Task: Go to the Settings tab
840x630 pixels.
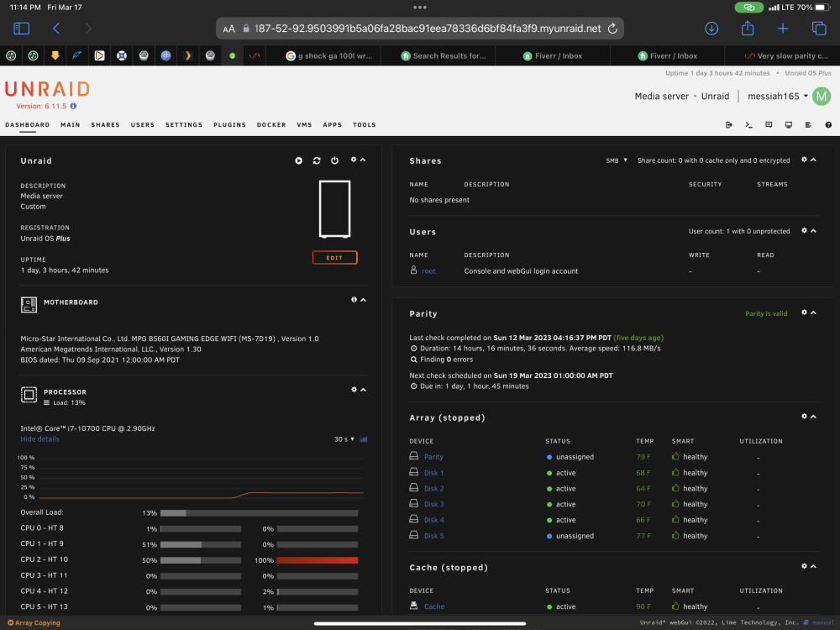Action: 184,125
